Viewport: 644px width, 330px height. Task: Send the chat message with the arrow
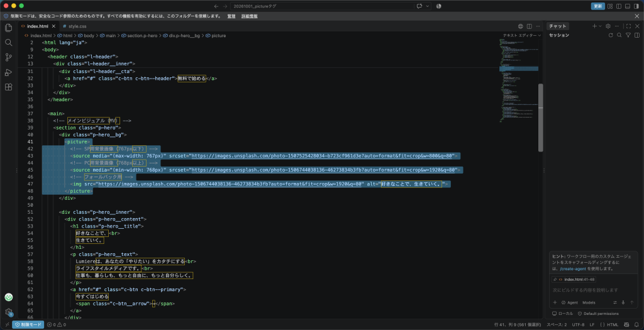[x=631, y=302]
